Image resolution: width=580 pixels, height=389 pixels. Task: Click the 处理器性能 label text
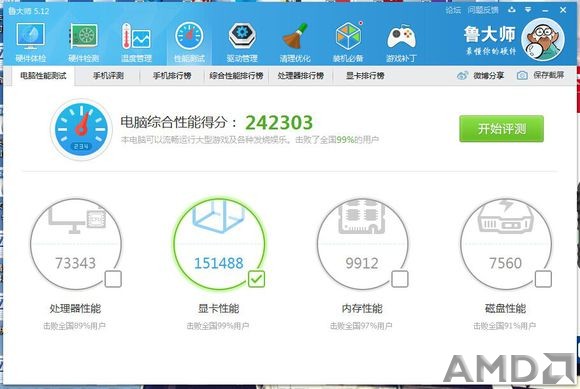75,308
